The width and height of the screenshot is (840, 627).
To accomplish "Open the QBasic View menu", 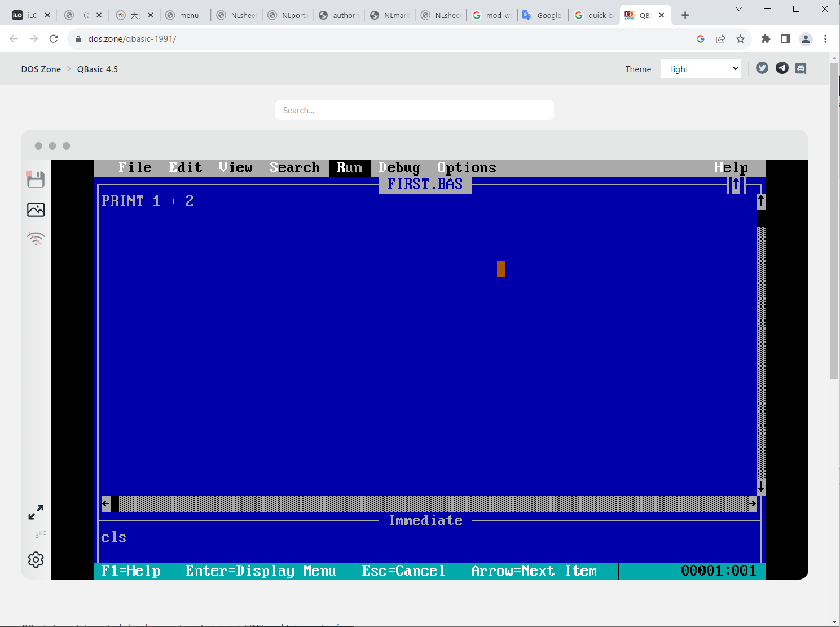I will click(x=236, y=168).
